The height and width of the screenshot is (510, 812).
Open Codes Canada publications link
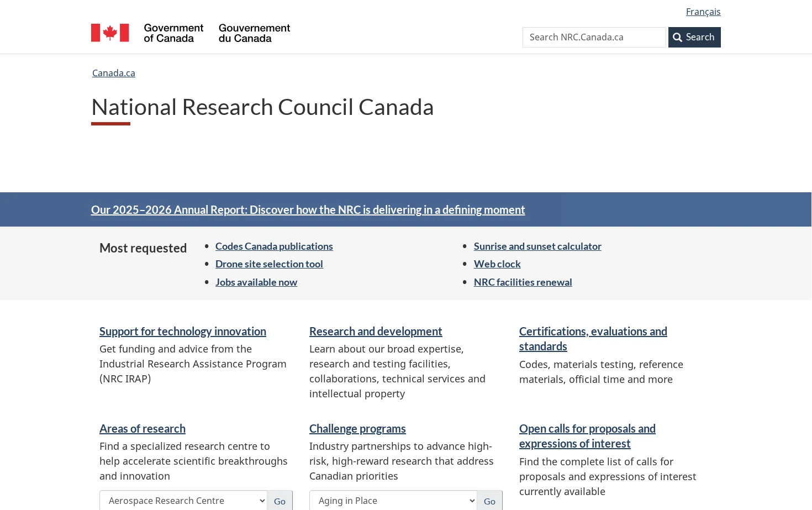click(274, 246)
